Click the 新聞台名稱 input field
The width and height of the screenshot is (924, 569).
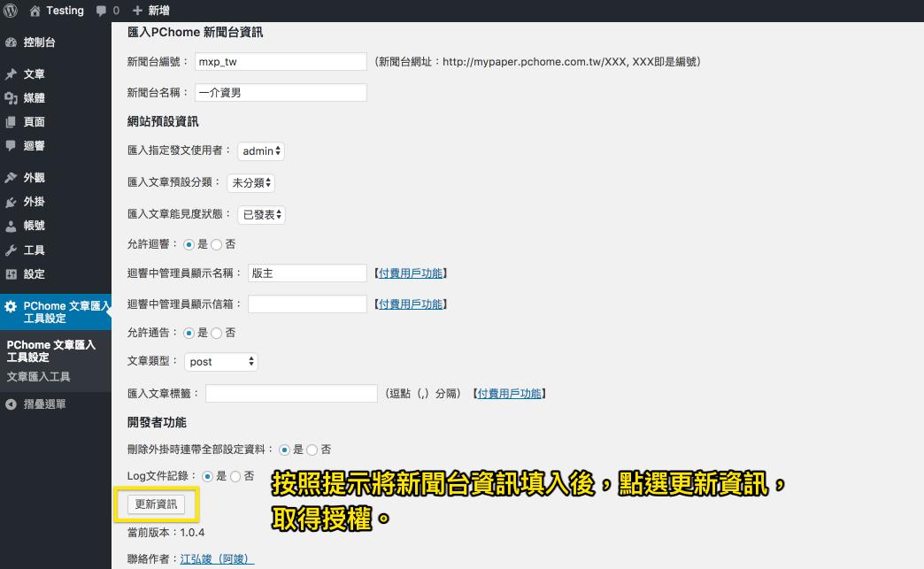[x=281, y=93]
